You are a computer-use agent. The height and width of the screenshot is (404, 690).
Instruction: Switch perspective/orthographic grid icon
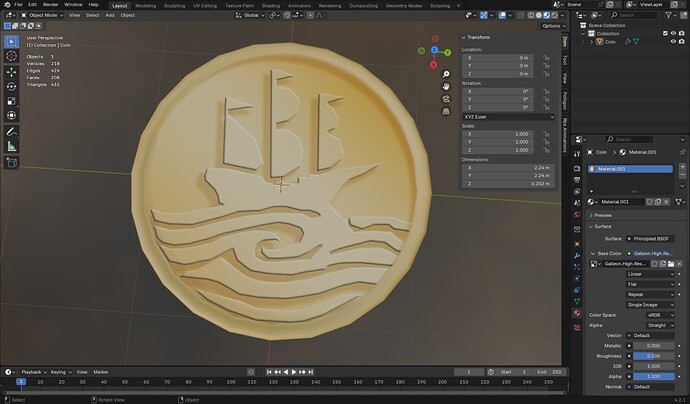pos(446,111)
